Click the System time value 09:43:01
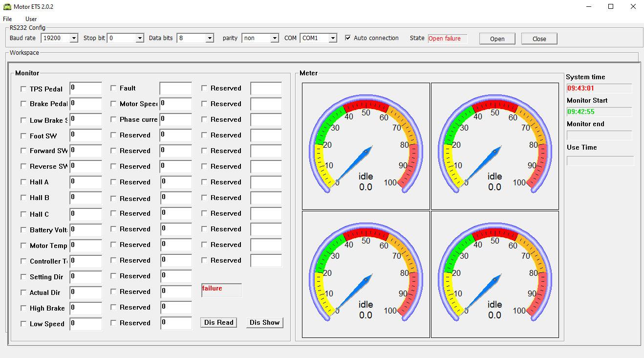This screenshot has height=358, width=644. tap(599, 89)
